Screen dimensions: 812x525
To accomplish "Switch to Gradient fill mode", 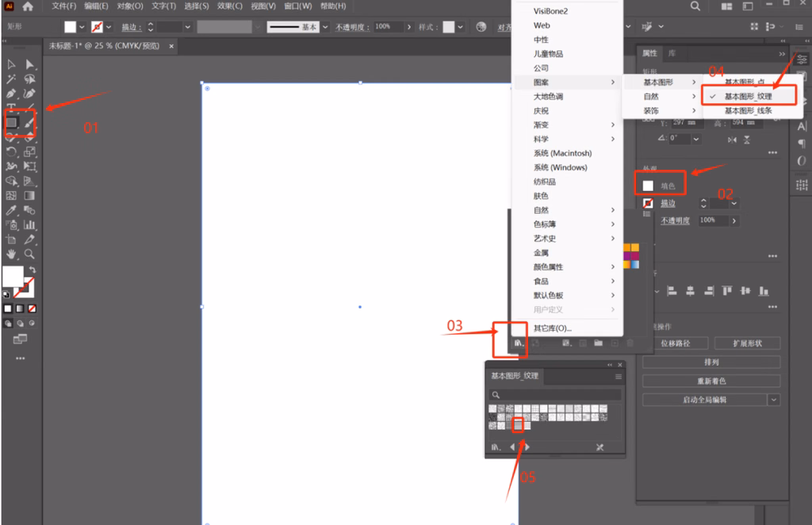I will click(20, 308).
